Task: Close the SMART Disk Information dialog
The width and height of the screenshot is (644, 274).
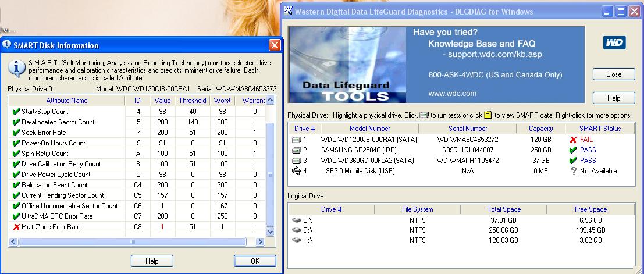Action: pos(275,45)
